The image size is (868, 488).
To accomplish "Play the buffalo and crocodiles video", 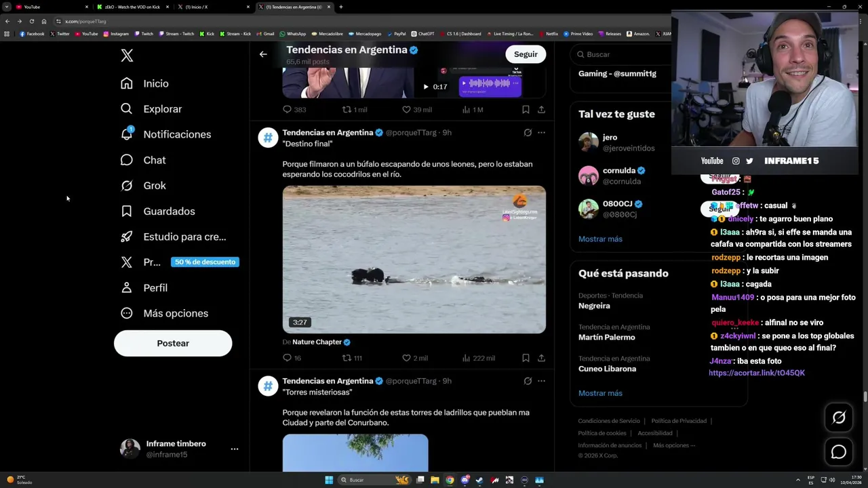I will tap(414, 260).
